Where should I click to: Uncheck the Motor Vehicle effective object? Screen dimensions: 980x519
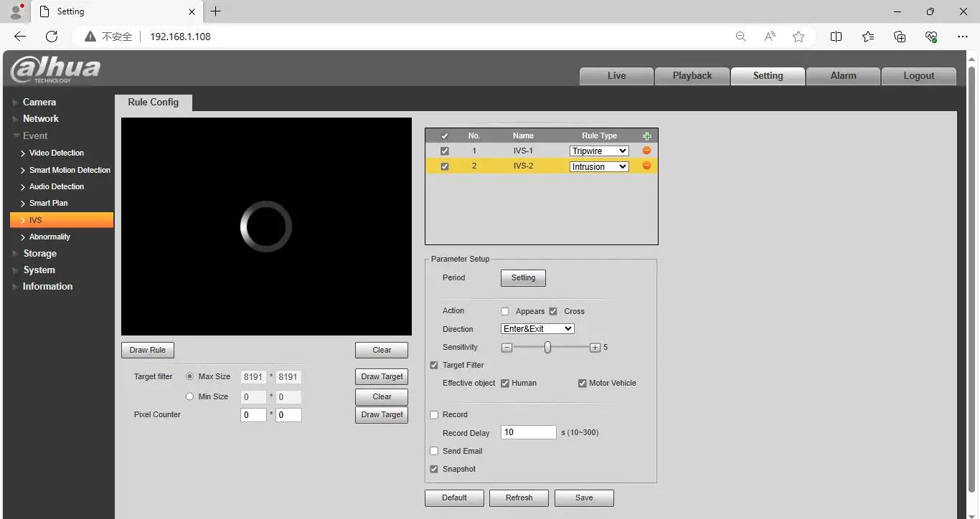pyautogui.click(x=583, y=383)
